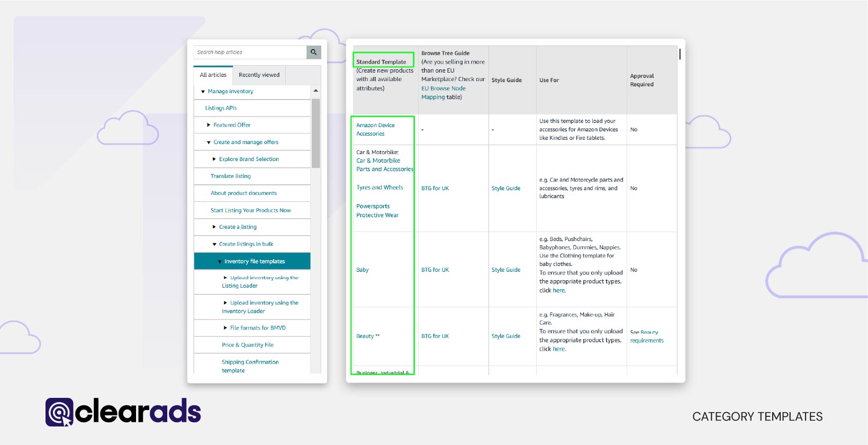The image size is (868, 445).
Task: Click the Search help articles field
Action: click(250, 52)
